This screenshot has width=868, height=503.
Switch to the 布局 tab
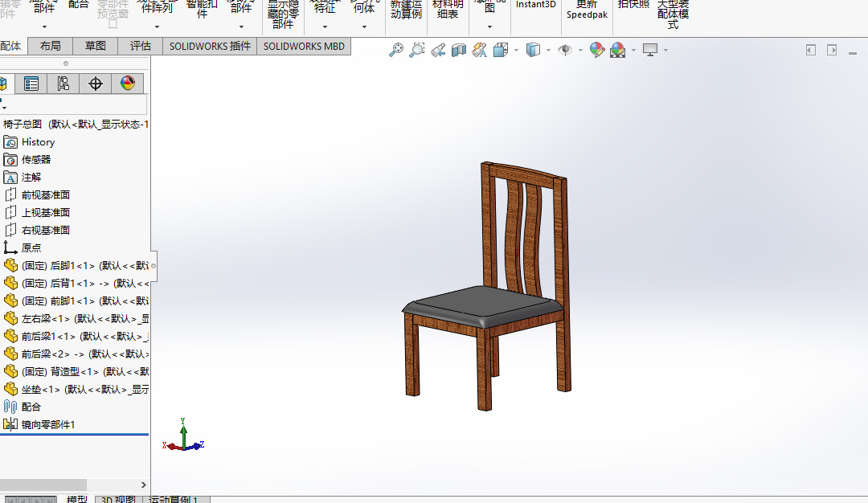(x=51, y=46)
